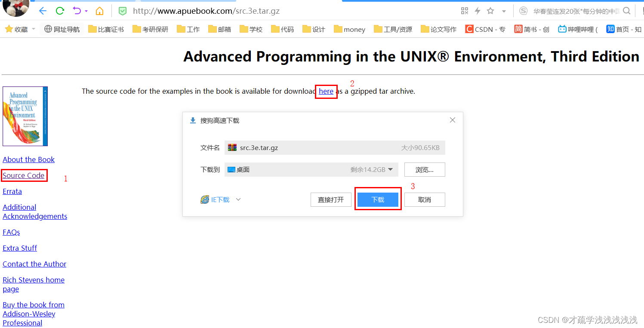This screenshot has width=644, height=328.
Task: Open Contact the Author link
Action: pos(34,264)
